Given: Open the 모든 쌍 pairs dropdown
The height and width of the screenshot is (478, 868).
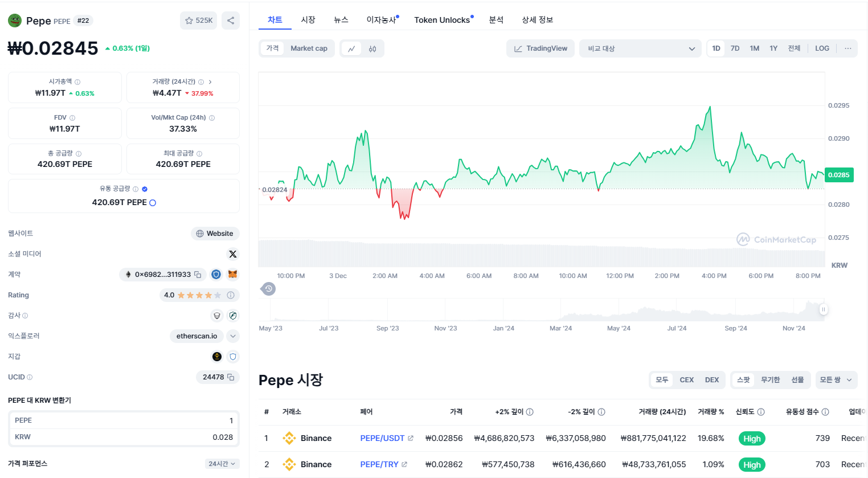Looking at the screenshot, I should pyautogui.click(x=836, y=380).
